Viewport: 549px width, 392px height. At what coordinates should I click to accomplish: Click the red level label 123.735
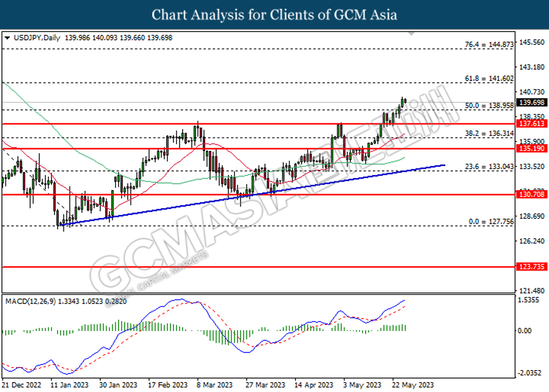pos(532,266)
